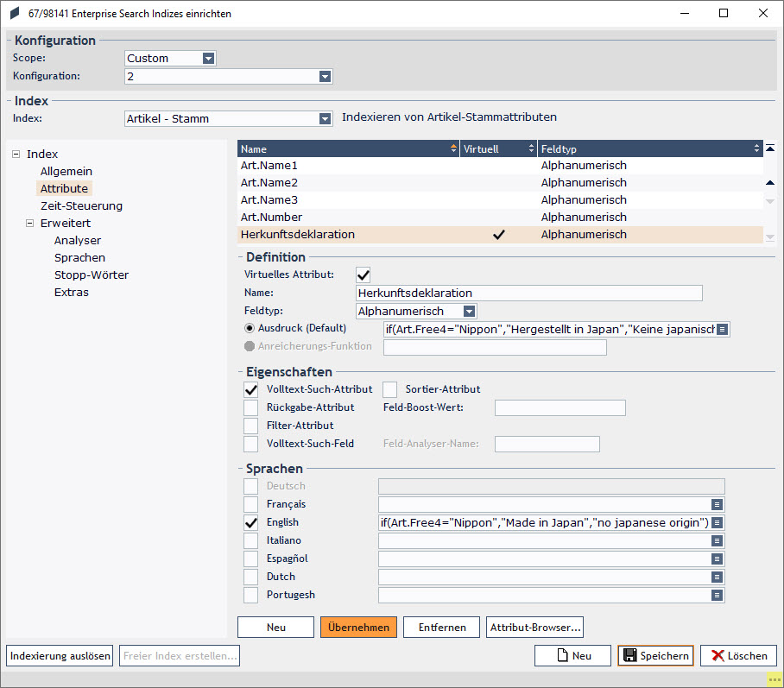This screenshot has width=784, height=688.
Task: Click the yellow status icon in bottom corner
Action: [x=775, y=679]
